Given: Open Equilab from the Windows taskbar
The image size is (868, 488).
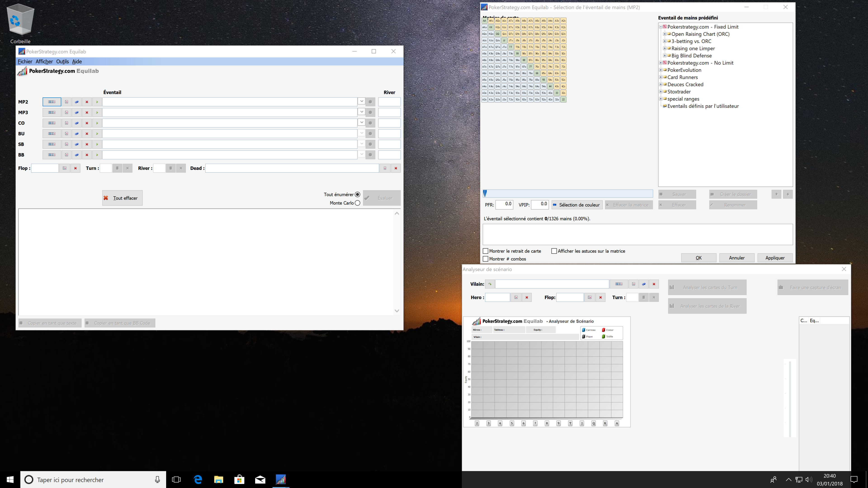Looking at the screenshot, I should pyautogui.click(x=280, y=479).
